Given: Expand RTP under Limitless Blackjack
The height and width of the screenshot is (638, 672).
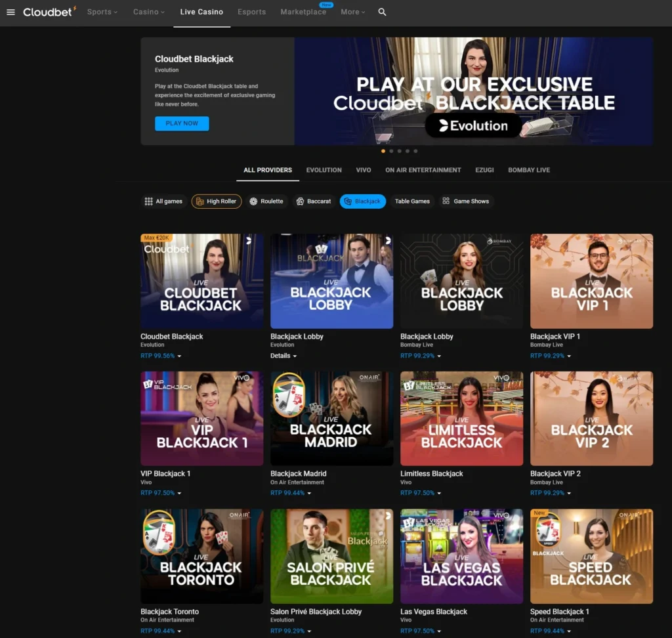Looking at the screenshot, I should pos(421,493).
